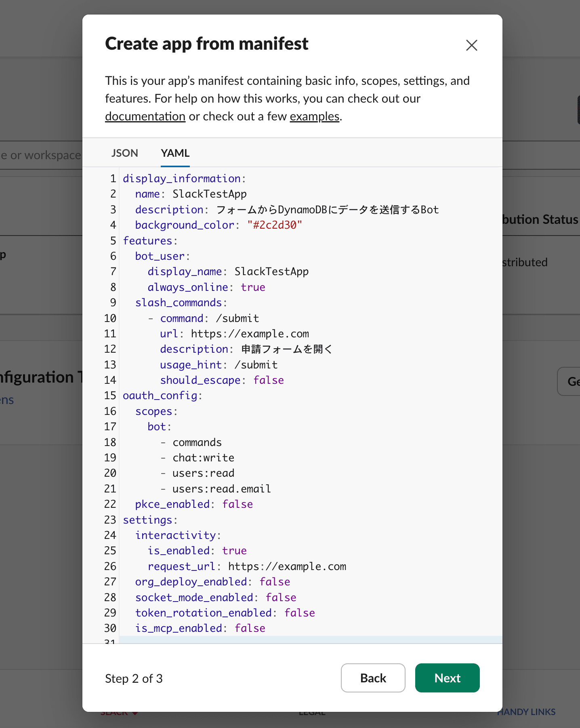Select the YAML tab

tap(175, 153)
